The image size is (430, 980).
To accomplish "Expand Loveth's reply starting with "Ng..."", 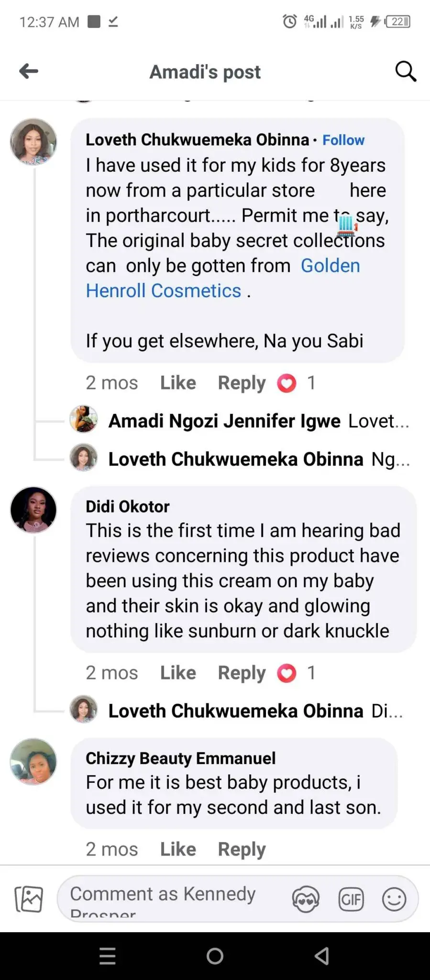I will 258,459.
